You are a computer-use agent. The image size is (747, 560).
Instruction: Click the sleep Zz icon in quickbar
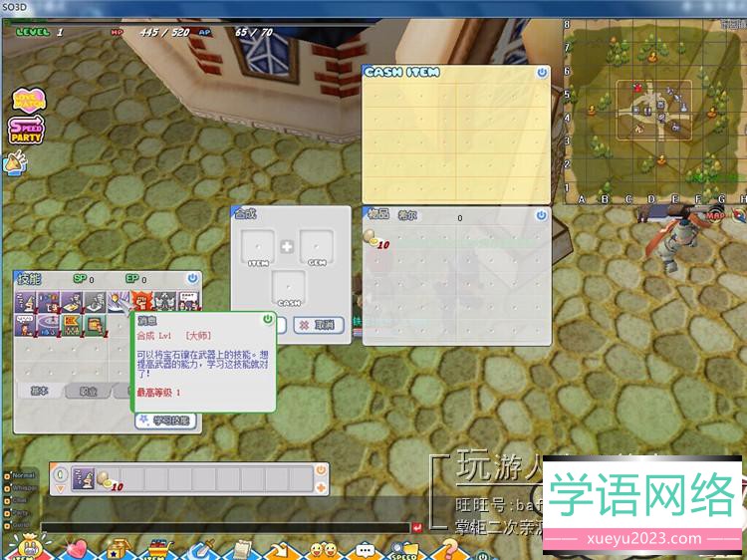[x=84, y=478]
